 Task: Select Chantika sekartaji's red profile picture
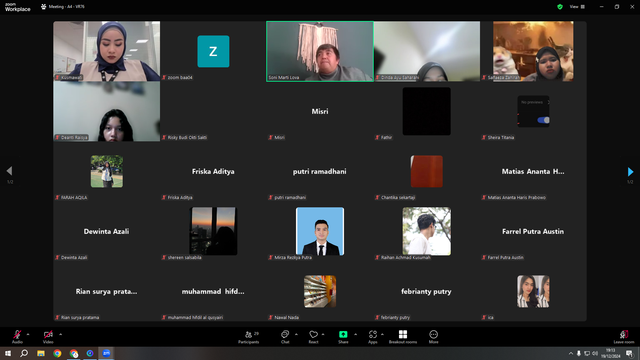pyautogui.click(x=427, y=171)
